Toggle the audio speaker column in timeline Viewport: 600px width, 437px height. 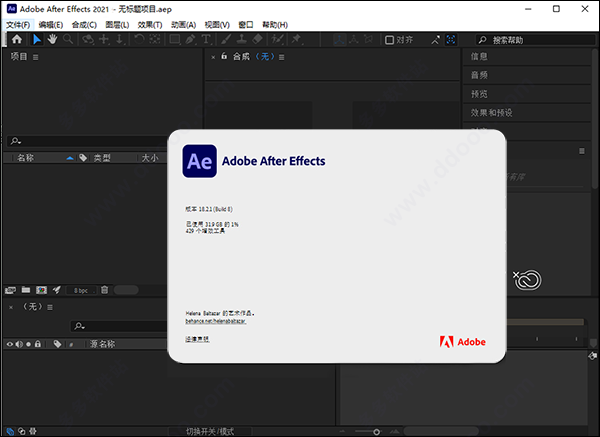coord(19,344)
